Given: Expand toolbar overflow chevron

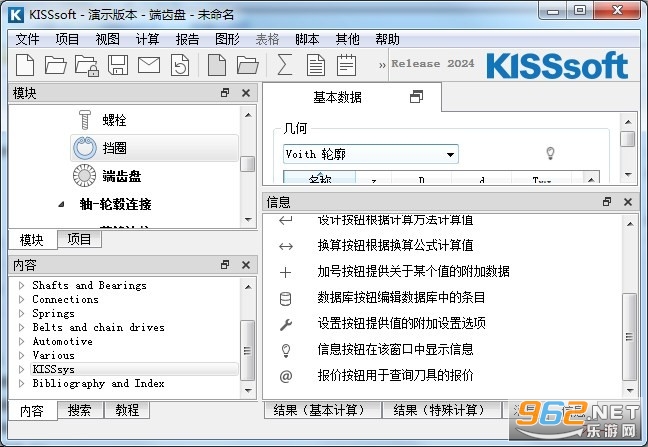Looking at the screenshot, I should 382,65.
